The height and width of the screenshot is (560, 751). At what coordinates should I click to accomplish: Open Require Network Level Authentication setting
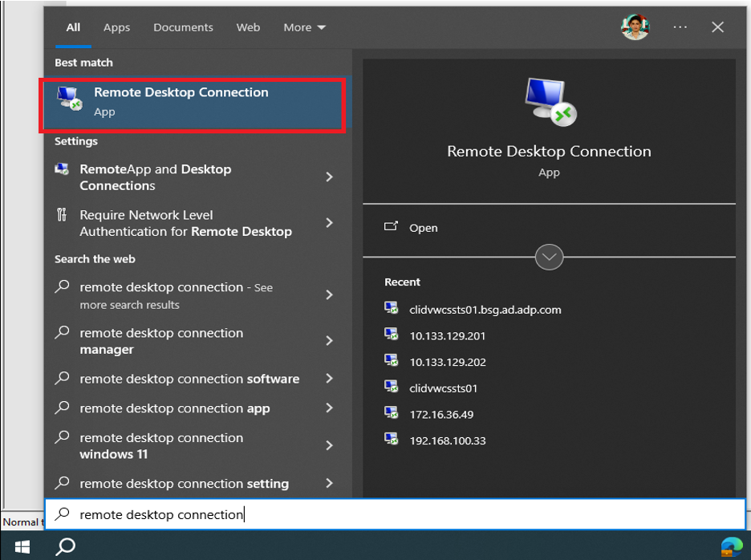pos(198,223)
